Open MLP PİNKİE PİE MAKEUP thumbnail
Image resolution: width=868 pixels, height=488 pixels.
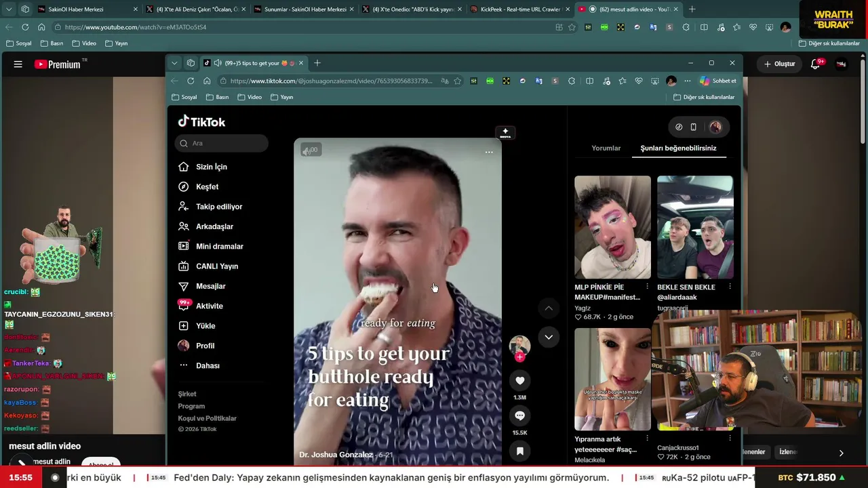pos(612,227)
